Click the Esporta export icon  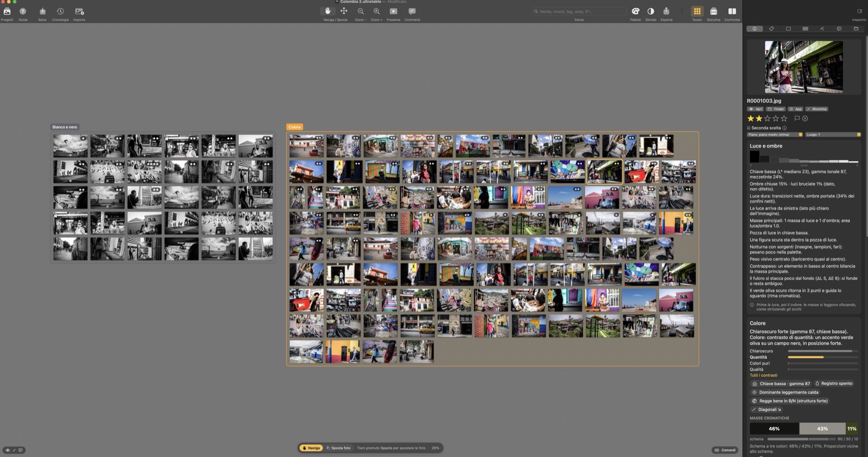(x=666, y=11)
